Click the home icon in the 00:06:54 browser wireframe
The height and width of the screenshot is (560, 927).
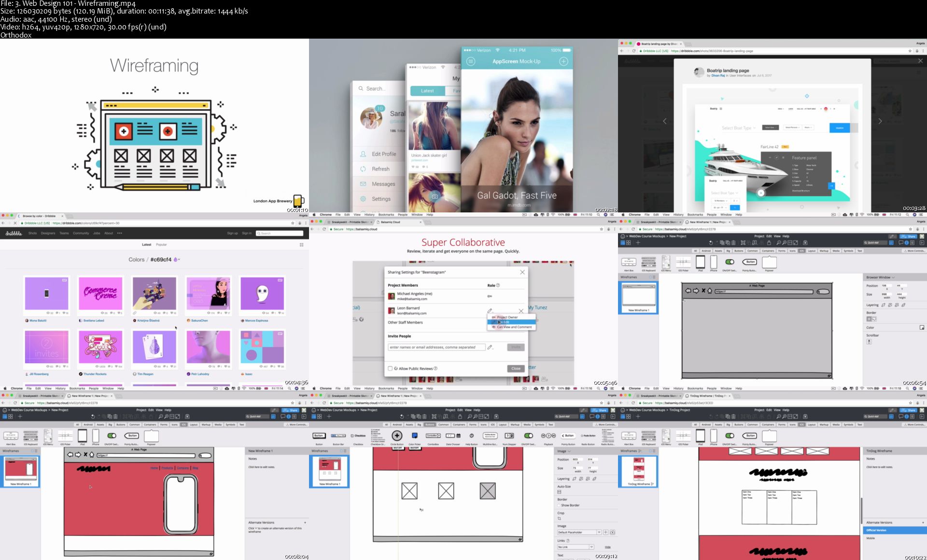click(709, 291)
